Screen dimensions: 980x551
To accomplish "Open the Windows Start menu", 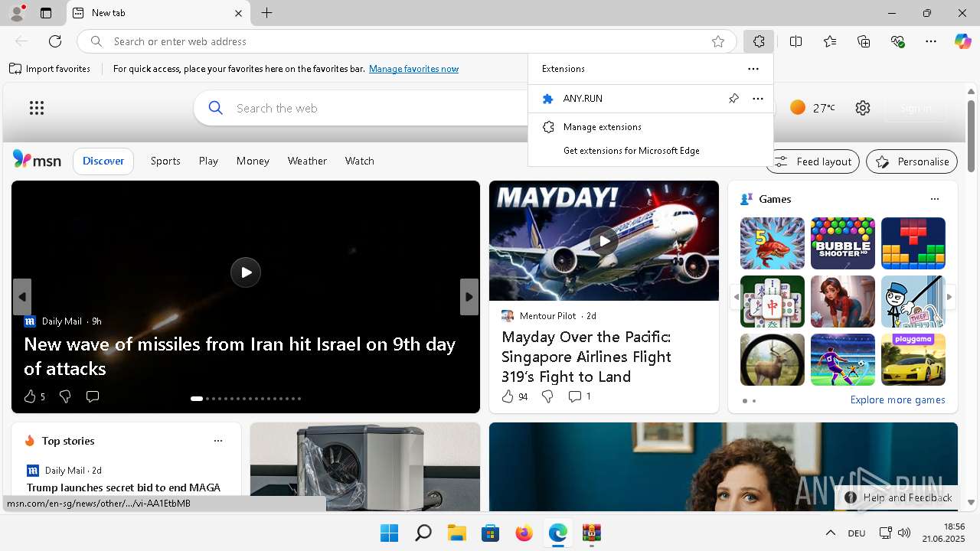I will click(389, 533).
